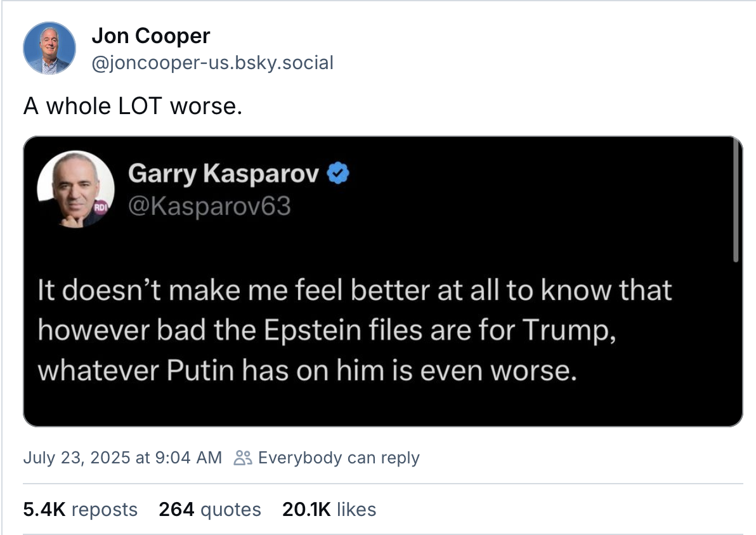View the 5.4K reposts list

(80, 510)
